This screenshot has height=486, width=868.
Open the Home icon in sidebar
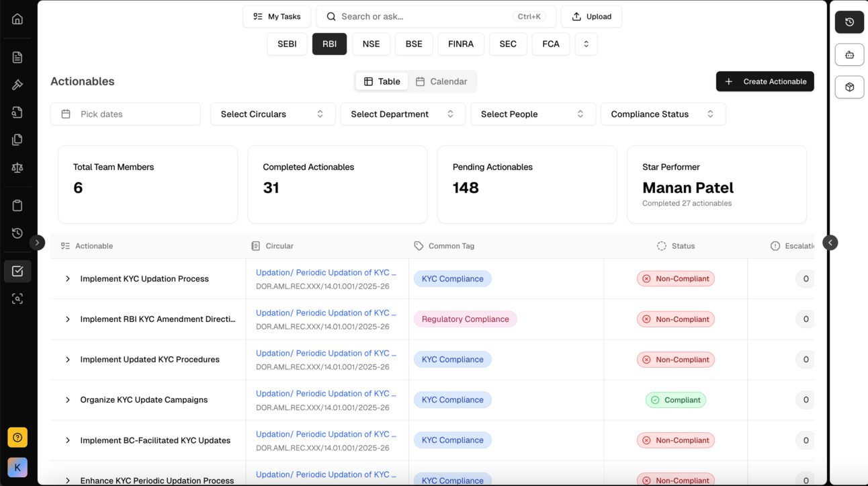pos(17,19)
